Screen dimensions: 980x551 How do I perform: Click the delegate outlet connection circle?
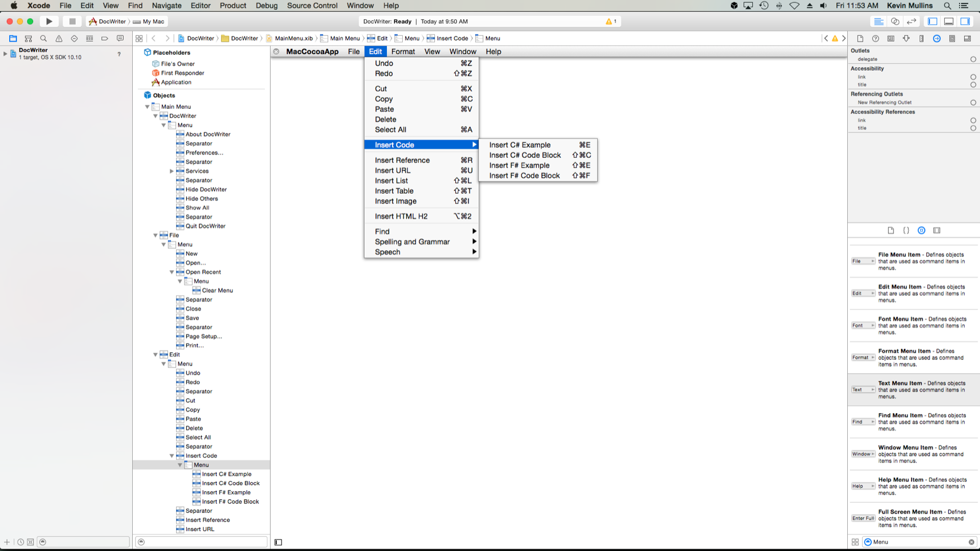(x=973, y=59)
